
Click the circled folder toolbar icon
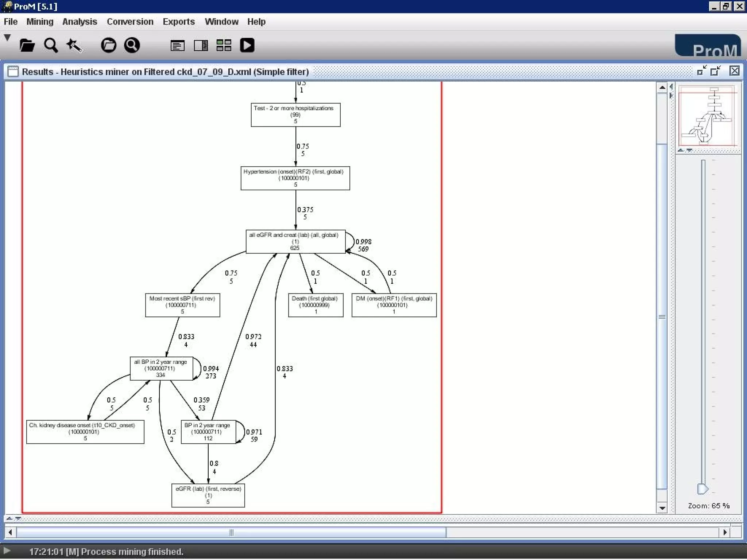click(108, 46)
